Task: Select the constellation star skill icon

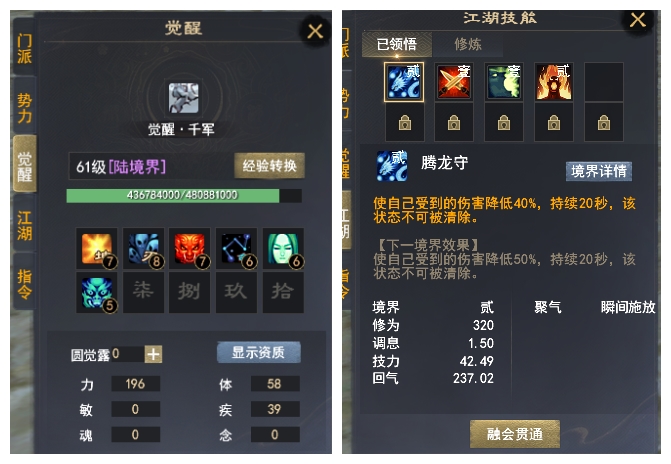Action: point(237,248)
